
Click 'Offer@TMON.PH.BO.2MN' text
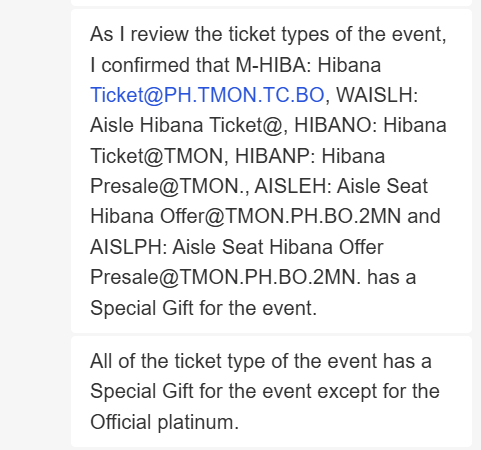pos(280,216)
